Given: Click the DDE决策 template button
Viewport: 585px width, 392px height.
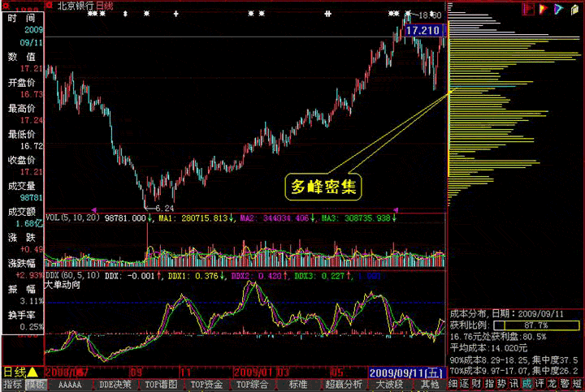Looking at the screenshot, I should click(x=115, y=385).
